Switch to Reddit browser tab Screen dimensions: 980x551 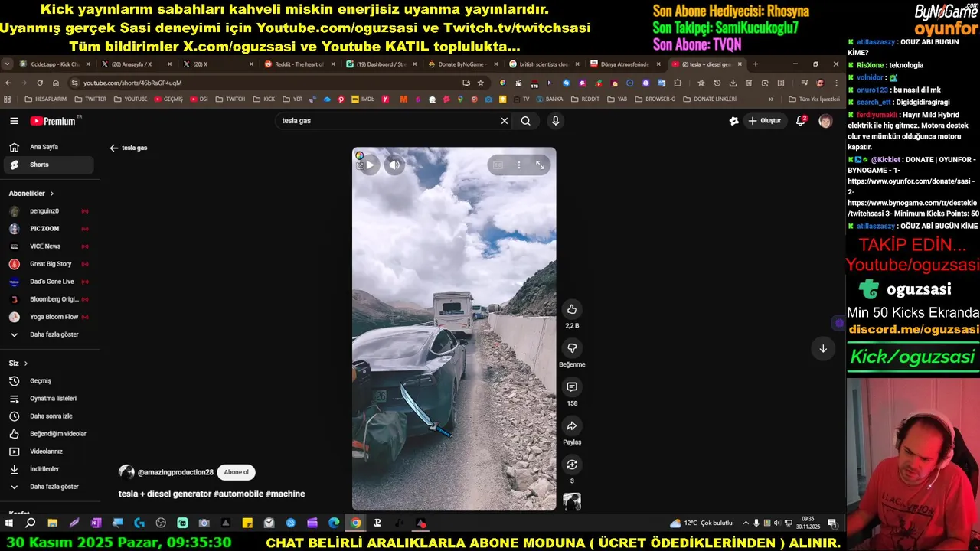tap(298, 64)
